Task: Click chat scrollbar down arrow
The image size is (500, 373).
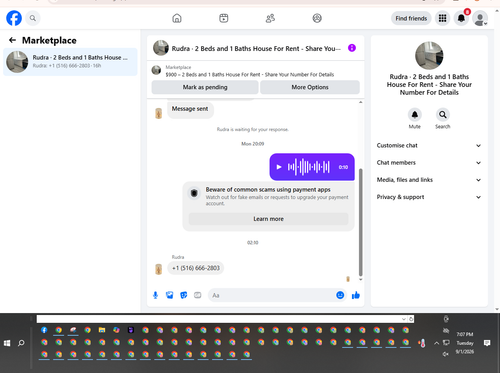Action: (360, 280)
